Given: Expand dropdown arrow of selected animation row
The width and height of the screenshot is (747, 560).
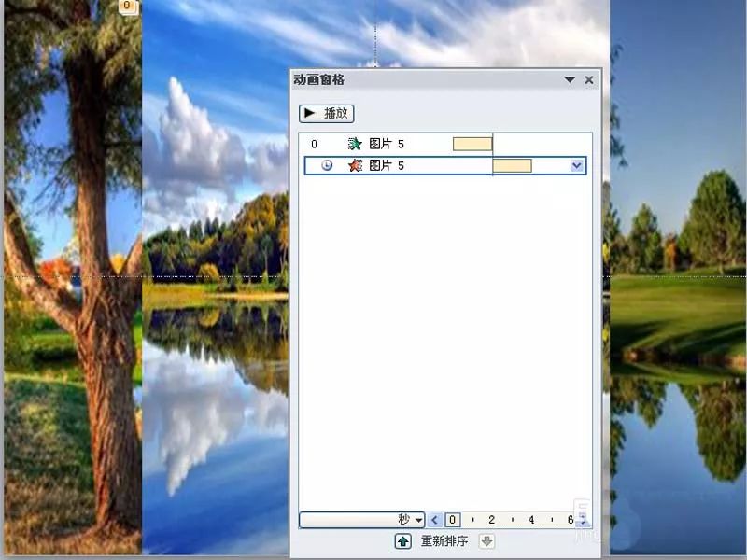Looking at the screenshot, I should tap(577, 165).
